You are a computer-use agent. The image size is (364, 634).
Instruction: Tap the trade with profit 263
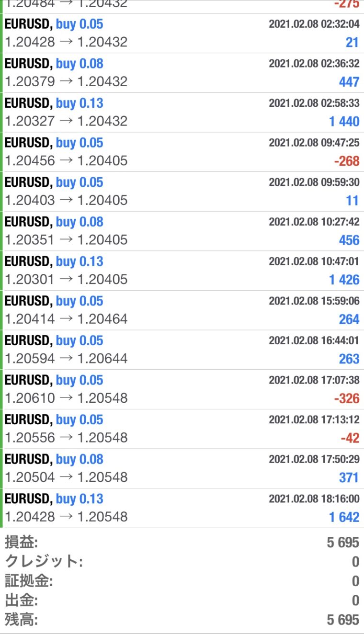tap(182, 350)
